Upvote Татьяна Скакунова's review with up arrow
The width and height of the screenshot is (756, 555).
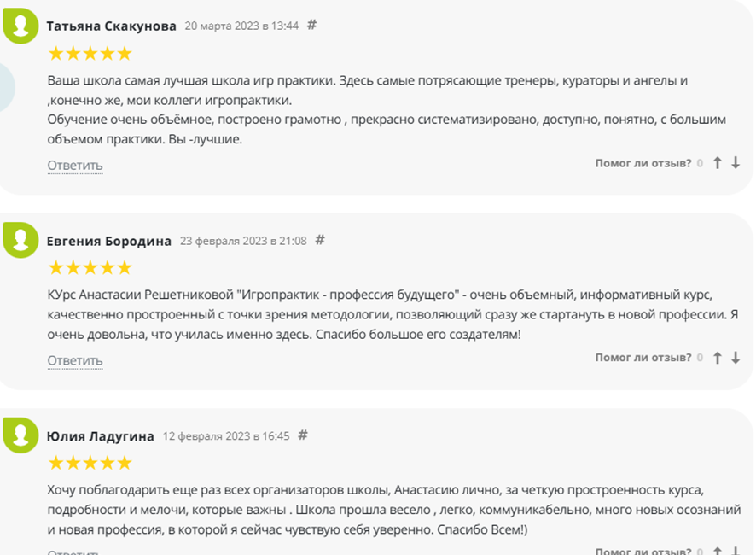click(x=718, y=163)
